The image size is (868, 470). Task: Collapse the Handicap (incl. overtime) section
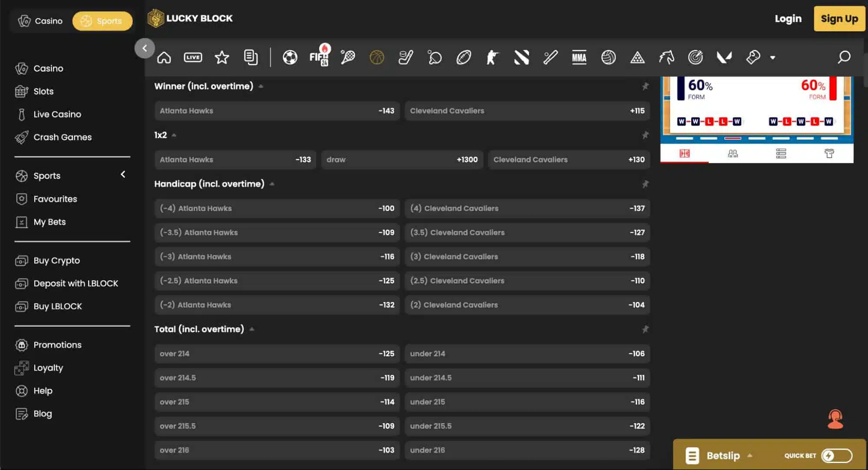pyautogui.click(x=272, y=184)
